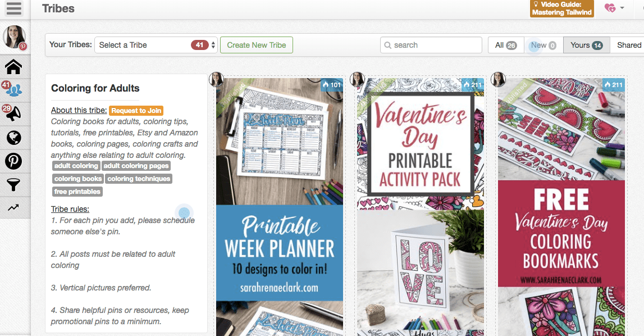The width and height of the screenshot is (644, 336).
Task: Switch to the All pins tab
Action: pos(505,46)
